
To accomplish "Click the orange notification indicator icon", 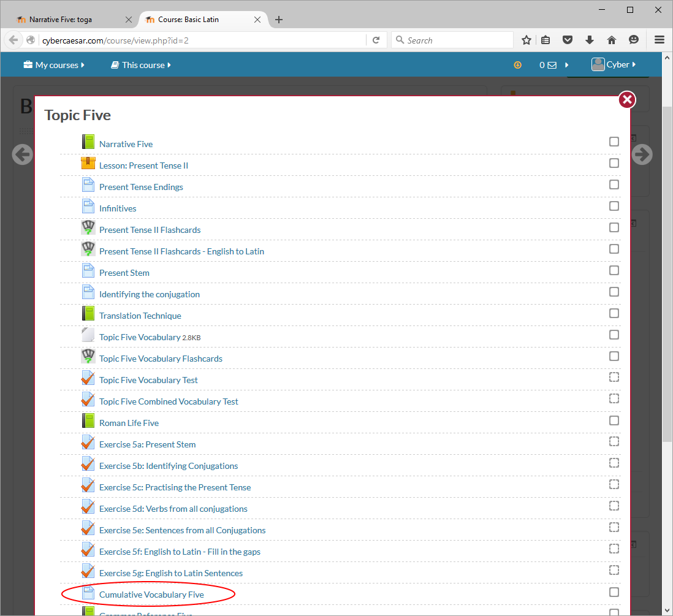I will [x=518, y=65].
